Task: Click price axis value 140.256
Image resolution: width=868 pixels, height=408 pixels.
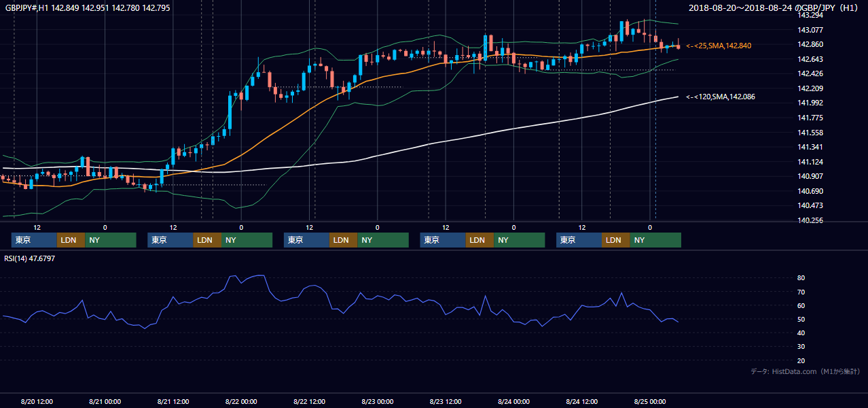Action: point(810,220)
